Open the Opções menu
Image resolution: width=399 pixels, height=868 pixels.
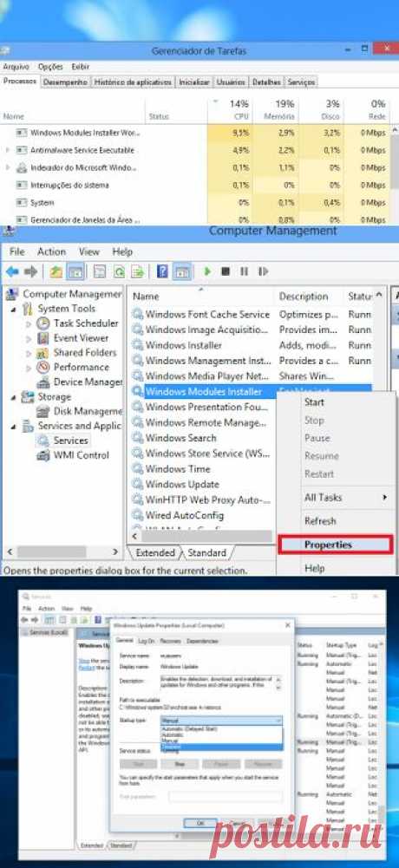[50, 67]
